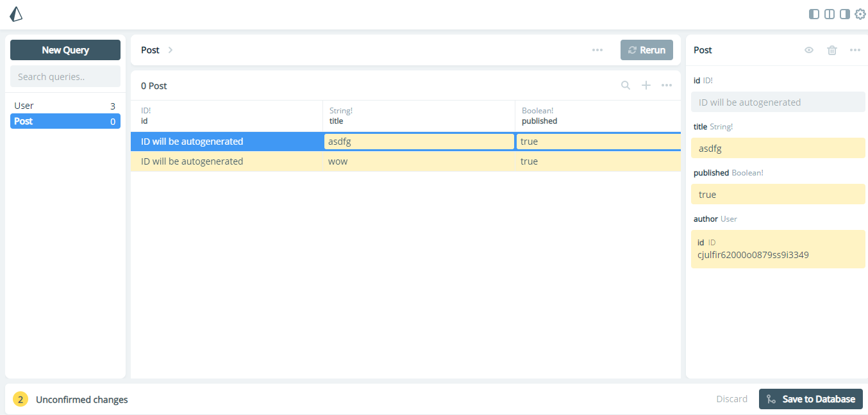Select User in the models sidebar
This screenshot has height=415, width=868.
pyautogui.click(x=65, y=105)
